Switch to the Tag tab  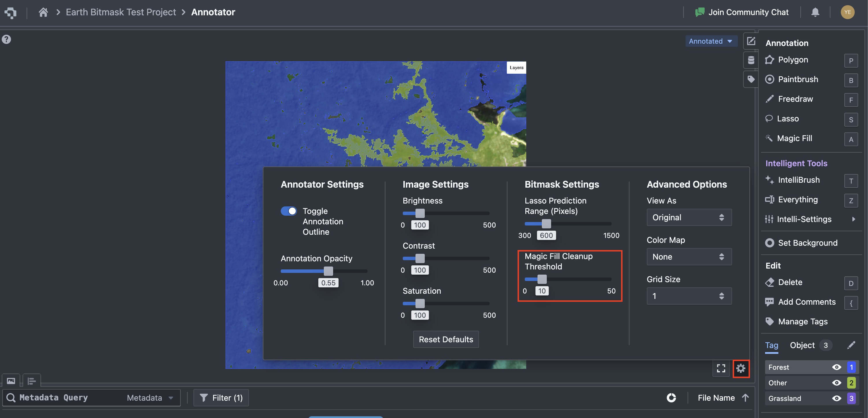click(771, 345)
